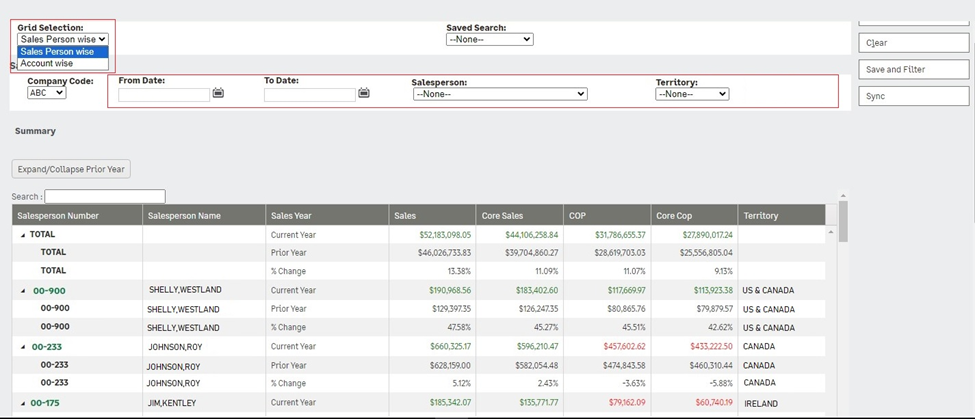Open the From Date calendar picker icon
The image size is (975, 419).
point(218,93)
